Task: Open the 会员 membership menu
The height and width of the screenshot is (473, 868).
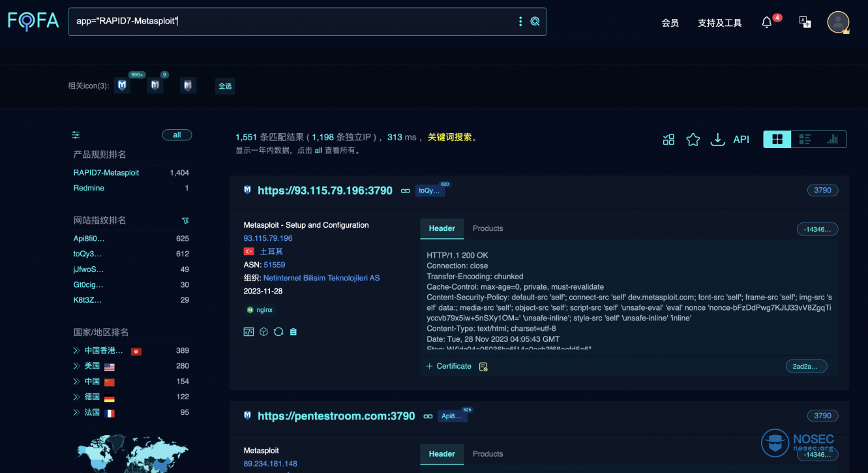Action: pos(670,23)
